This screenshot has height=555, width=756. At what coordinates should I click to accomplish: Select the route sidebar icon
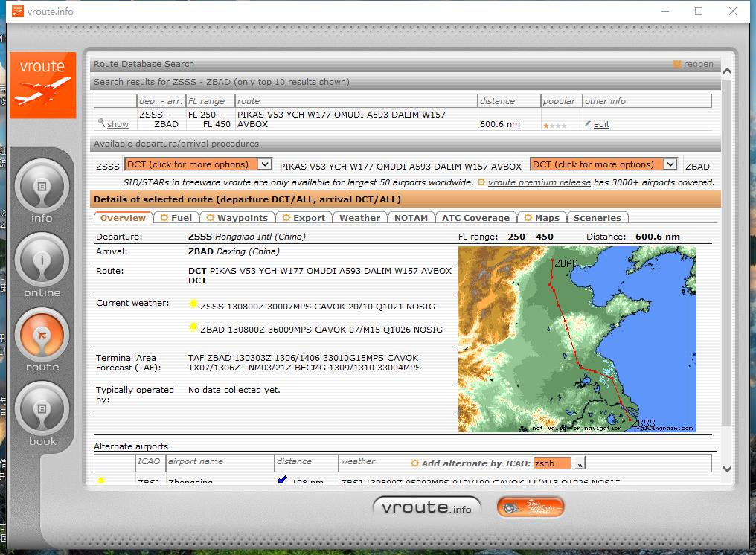pyautogui.click(x=42, y=335)
